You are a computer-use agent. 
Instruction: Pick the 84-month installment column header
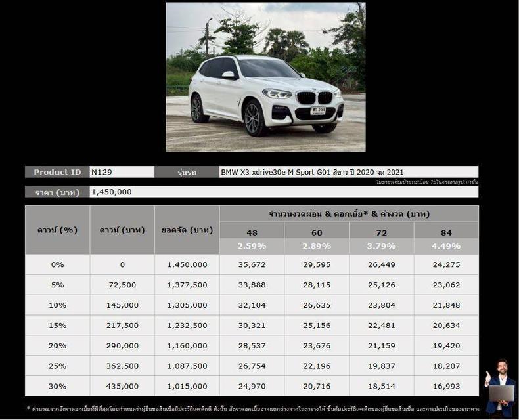click(x=447, y=232)
